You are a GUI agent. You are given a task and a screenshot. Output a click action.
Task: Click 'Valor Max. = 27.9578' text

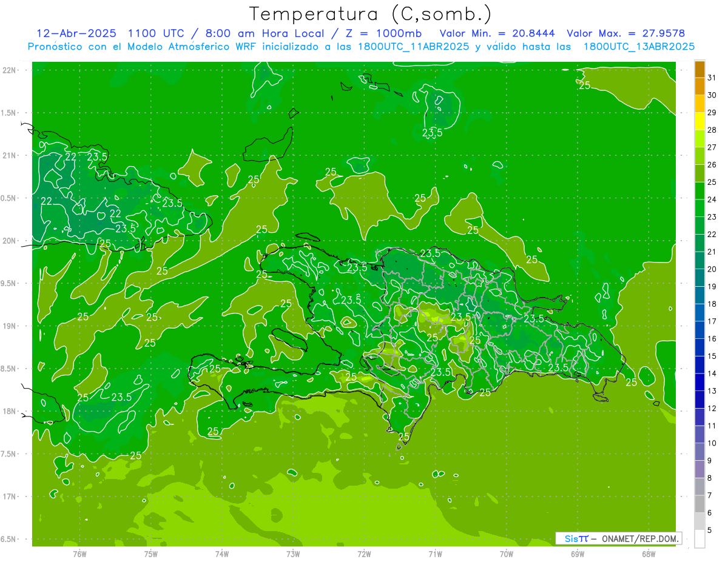coord(626,34)
